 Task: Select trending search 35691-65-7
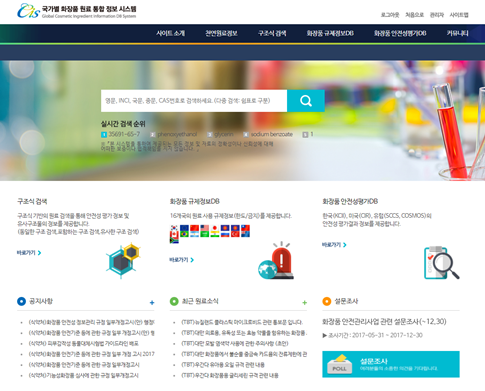pos(124,134)
